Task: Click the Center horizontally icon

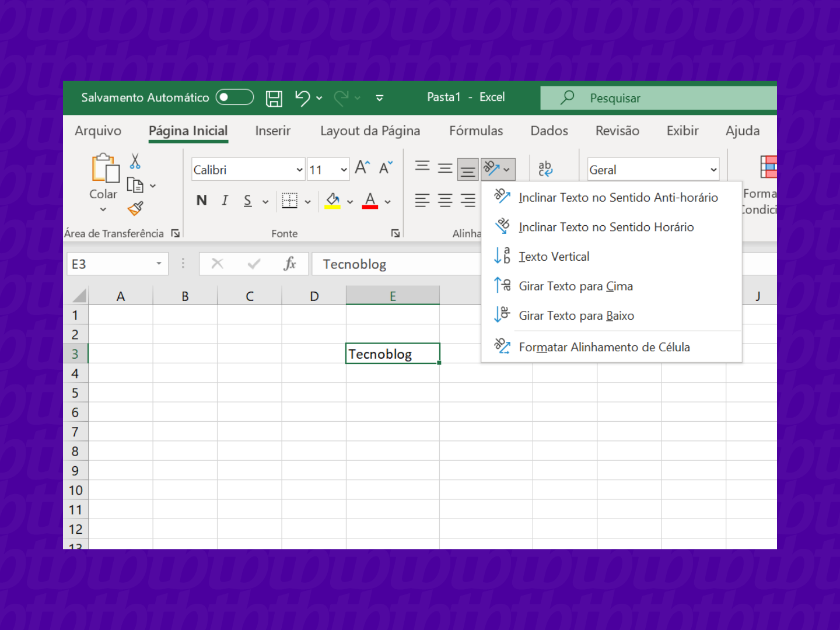Action: click(x=445, y=201)
